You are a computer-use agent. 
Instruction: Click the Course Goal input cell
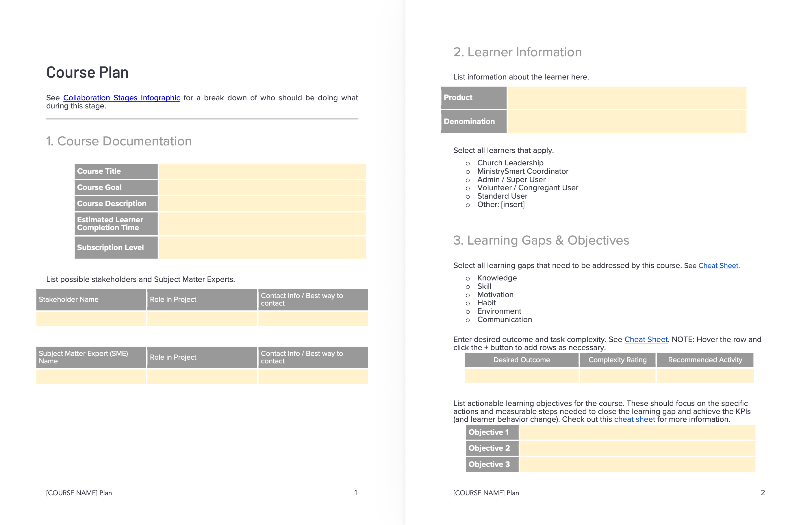tap(262, 187)
